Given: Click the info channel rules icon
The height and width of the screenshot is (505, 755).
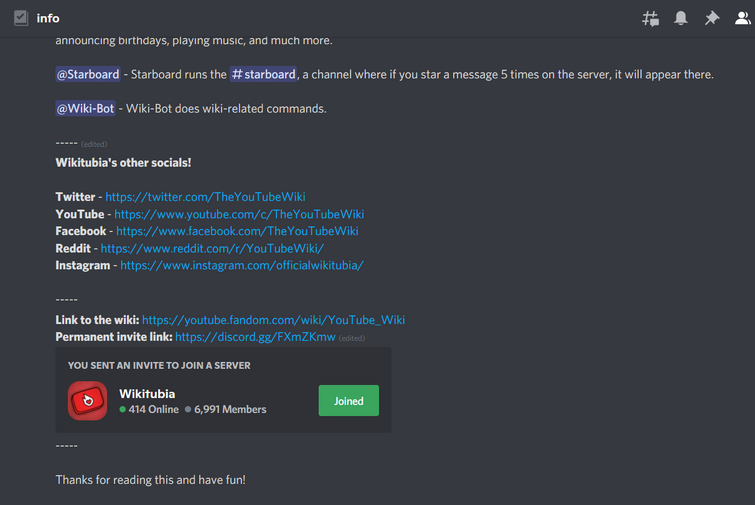Looking at the screenshot, I should tap(21, 18).
